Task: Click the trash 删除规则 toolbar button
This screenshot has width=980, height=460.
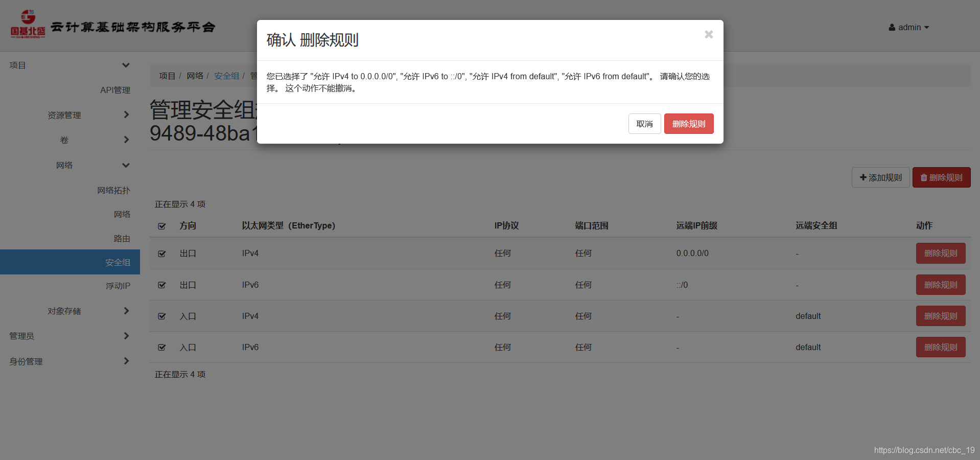Action: tap(941, 177)
